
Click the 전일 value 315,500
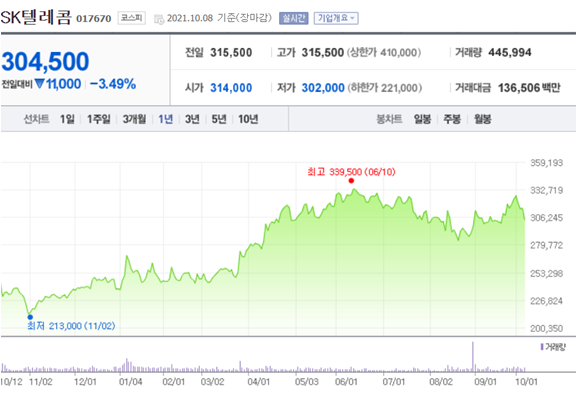[x=231, y=53]
